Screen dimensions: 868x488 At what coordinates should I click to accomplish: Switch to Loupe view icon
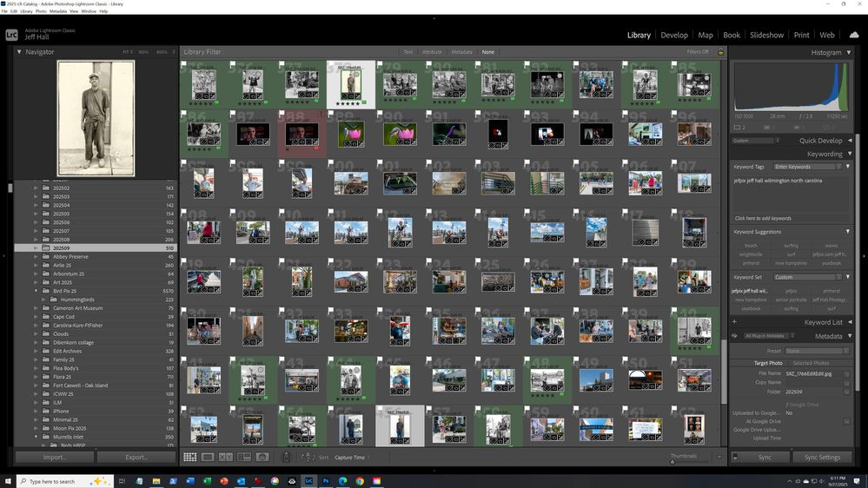[208, 457]
